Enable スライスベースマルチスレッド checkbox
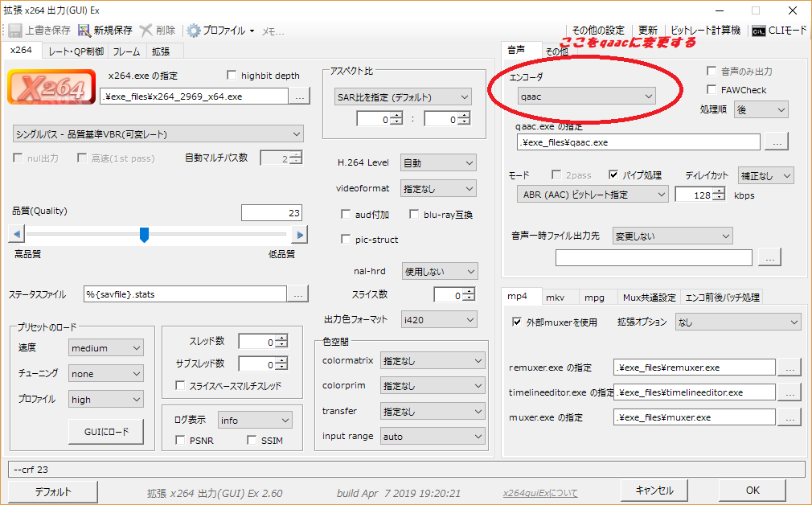The image size is (812, 505). (x=180, y=385)
